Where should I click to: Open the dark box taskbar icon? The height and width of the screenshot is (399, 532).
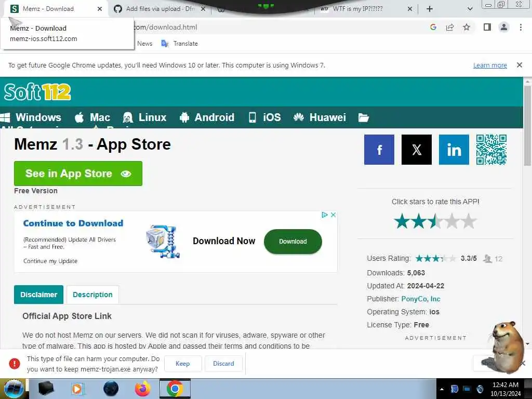[x=46, y=389]
